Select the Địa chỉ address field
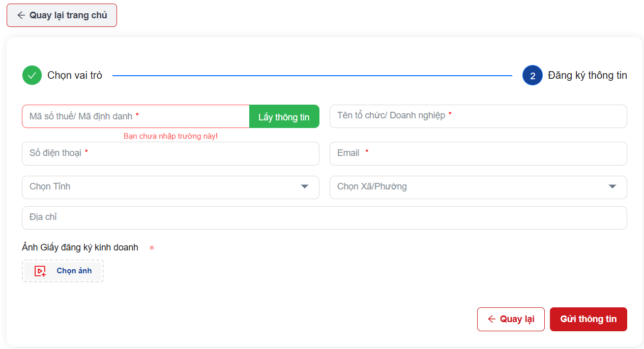The width and height of the screenshot is (644, 349). pos(324,218)
